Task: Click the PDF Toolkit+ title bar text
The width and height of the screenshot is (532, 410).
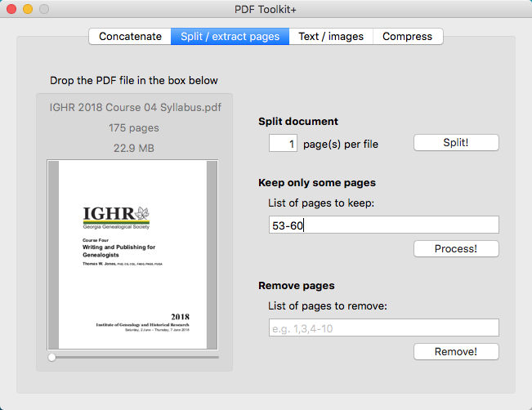Action: (266, 9)
